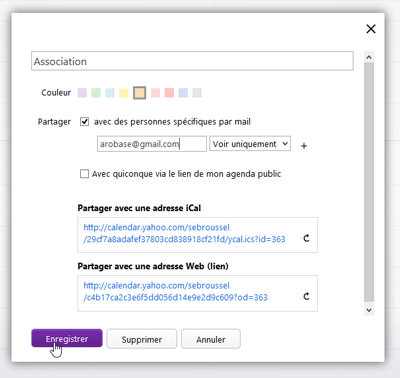Close the calendar settings dialog
400x378 pixels.
coord(371,29)
